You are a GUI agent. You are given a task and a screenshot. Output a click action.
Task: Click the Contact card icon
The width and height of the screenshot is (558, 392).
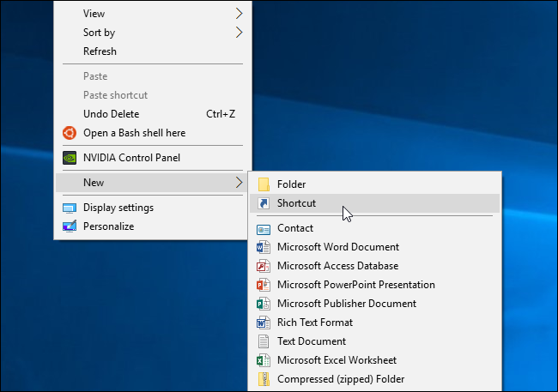264,228
